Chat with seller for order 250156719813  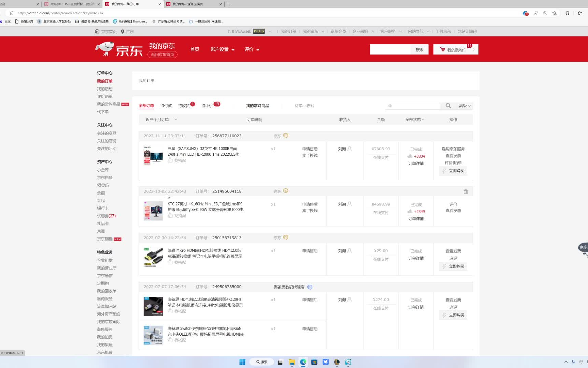point(285,237)
